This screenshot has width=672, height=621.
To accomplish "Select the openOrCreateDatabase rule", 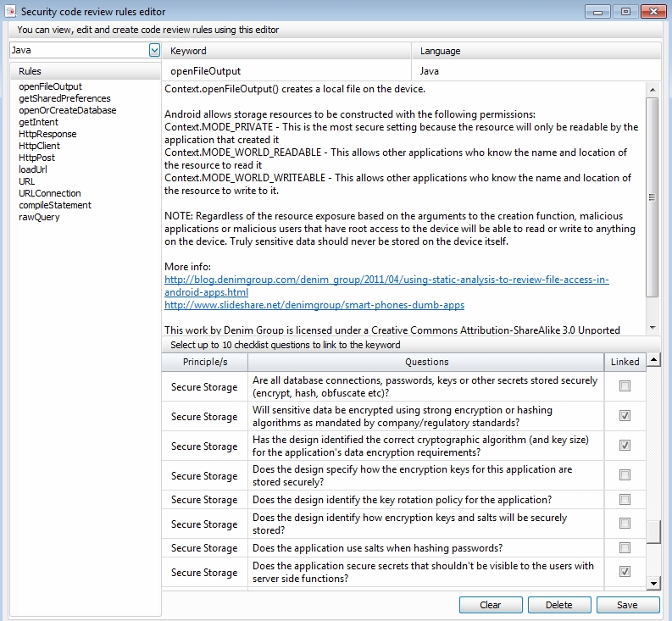I will coord(67,110).
